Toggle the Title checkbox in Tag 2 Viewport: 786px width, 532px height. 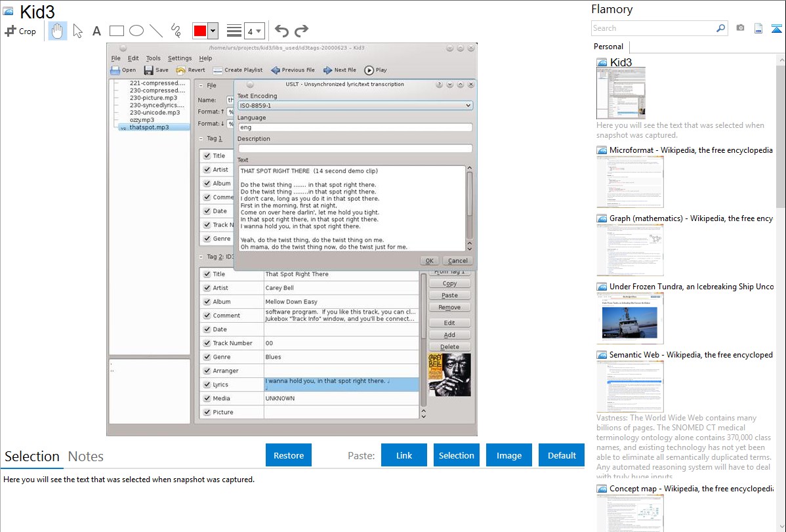click(x=207, y=274)
